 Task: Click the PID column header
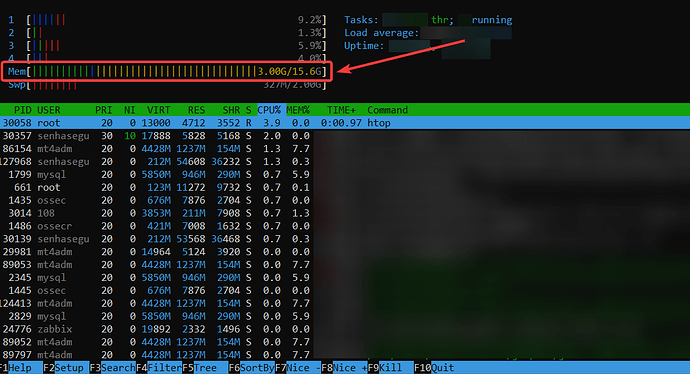23,110
